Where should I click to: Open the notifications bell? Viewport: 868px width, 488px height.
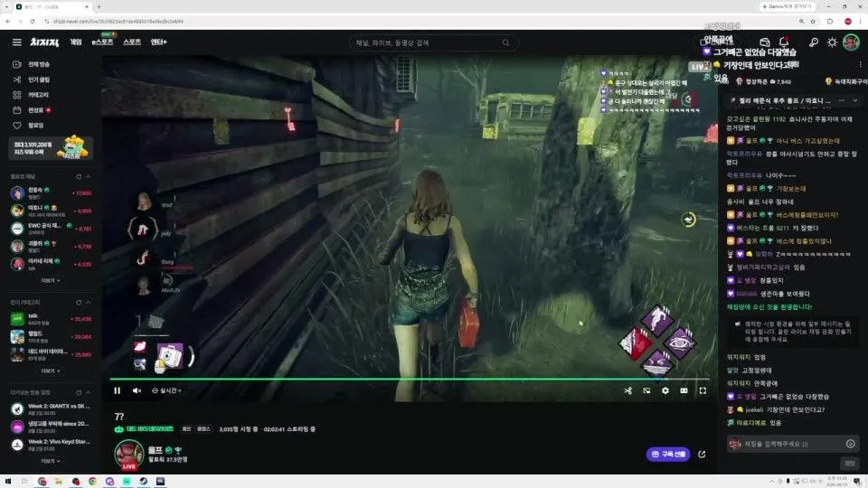[784, 42]
